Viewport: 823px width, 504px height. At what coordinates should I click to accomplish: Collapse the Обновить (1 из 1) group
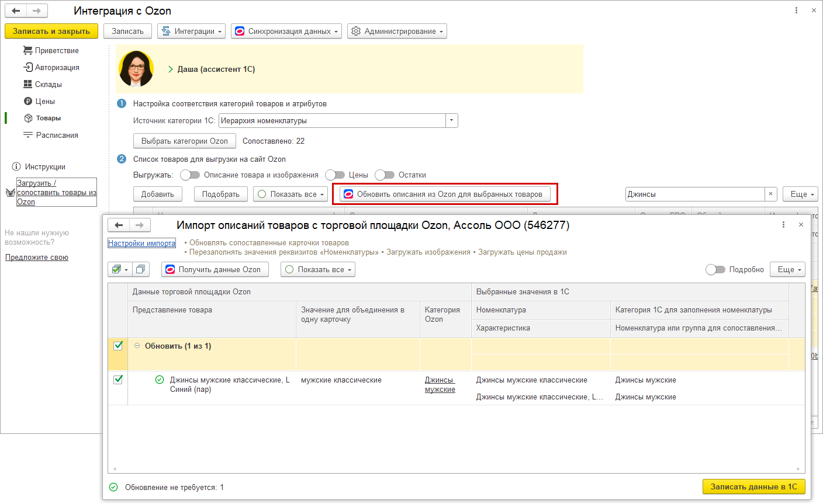click(137, 346)
